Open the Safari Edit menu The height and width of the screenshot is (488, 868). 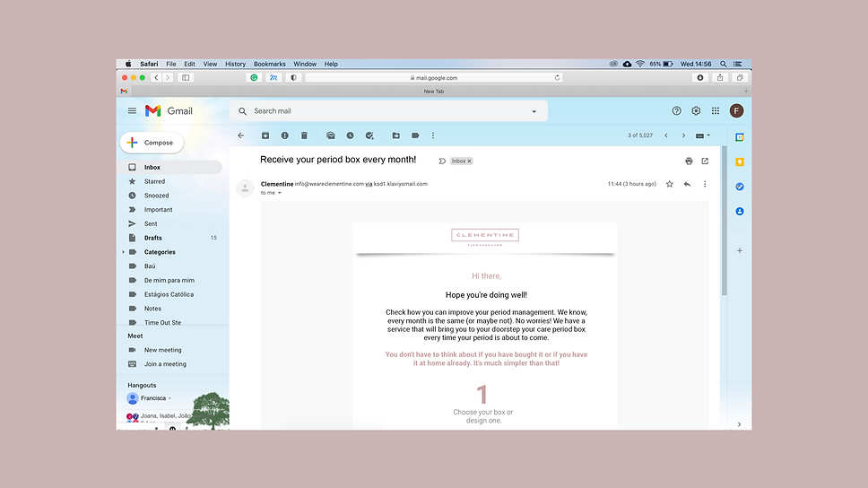pyautogui.click(x=189, y=64)
